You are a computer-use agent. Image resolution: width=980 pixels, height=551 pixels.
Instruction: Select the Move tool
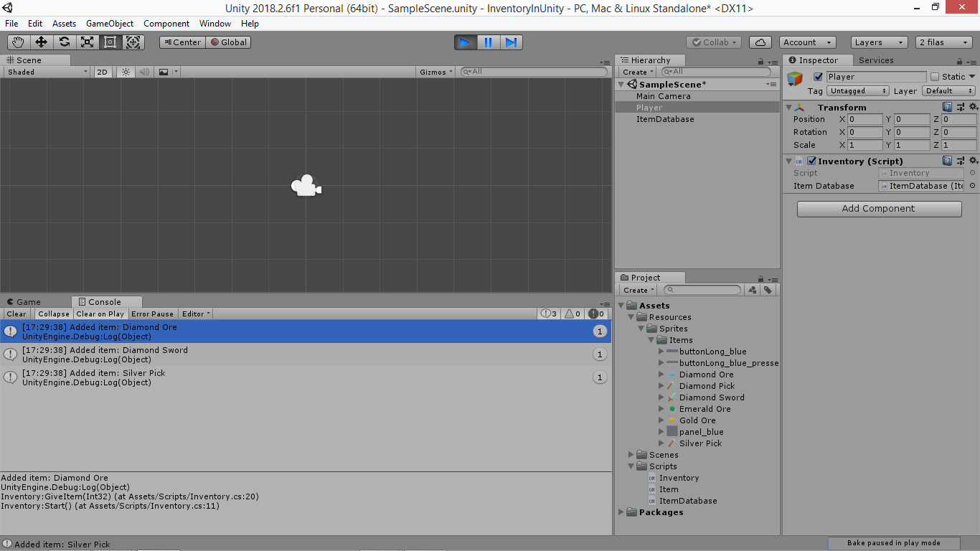(41, 42)
